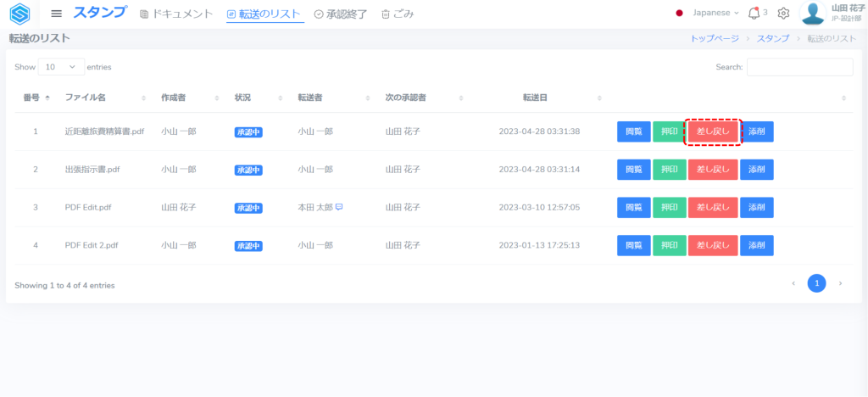Click comment icon next to 本田 太郎
Viewport: 868px width, 397px height.
[x=339, y=207]
